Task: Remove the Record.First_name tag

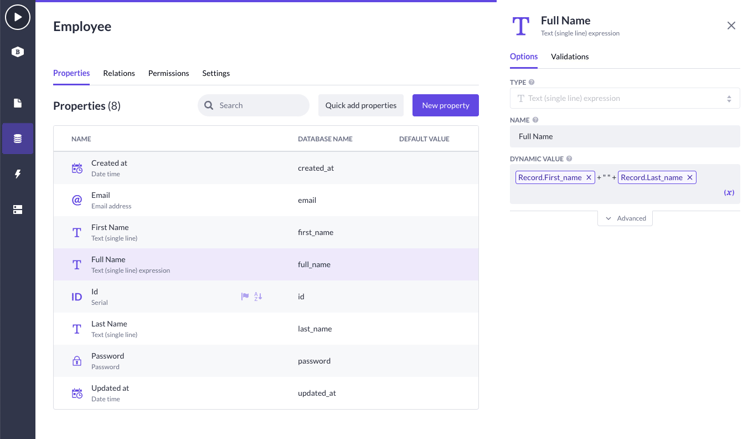Action: tap(589, 178)
